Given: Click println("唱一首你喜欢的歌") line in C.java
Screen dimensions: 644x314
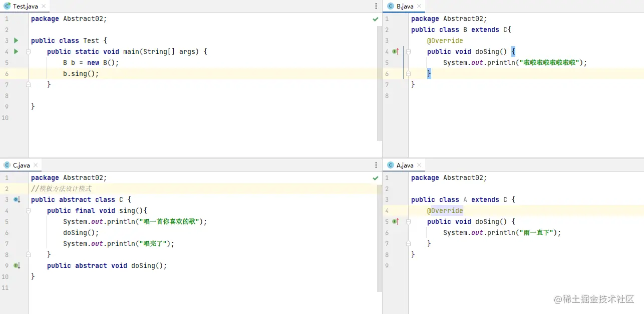Looking at the screenshot, I should click(x=135, y=221).
